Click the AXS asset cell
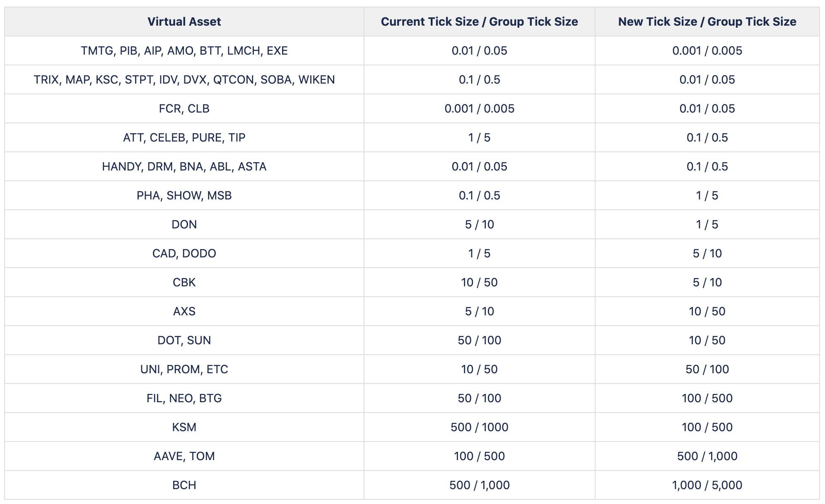 184,311
